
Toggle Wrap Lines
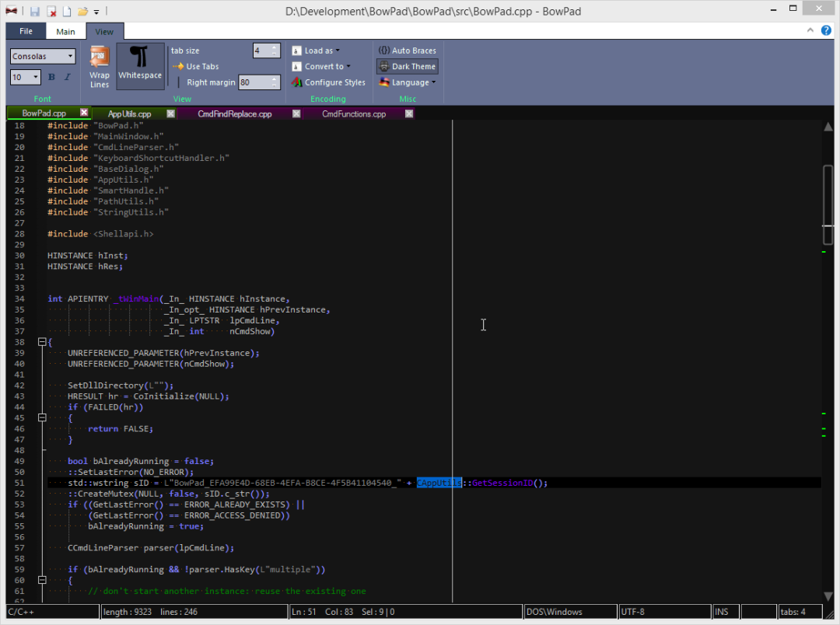pos(100,67)
